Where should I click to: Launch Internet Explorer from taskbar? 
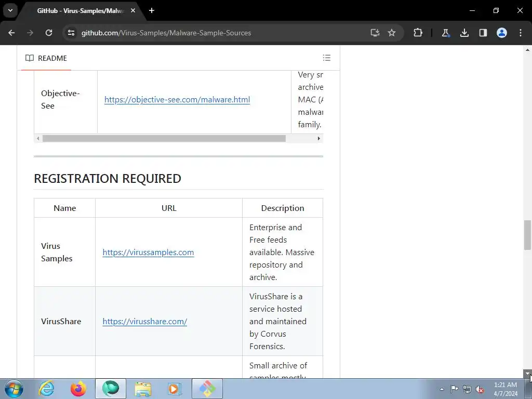(46, 389)
